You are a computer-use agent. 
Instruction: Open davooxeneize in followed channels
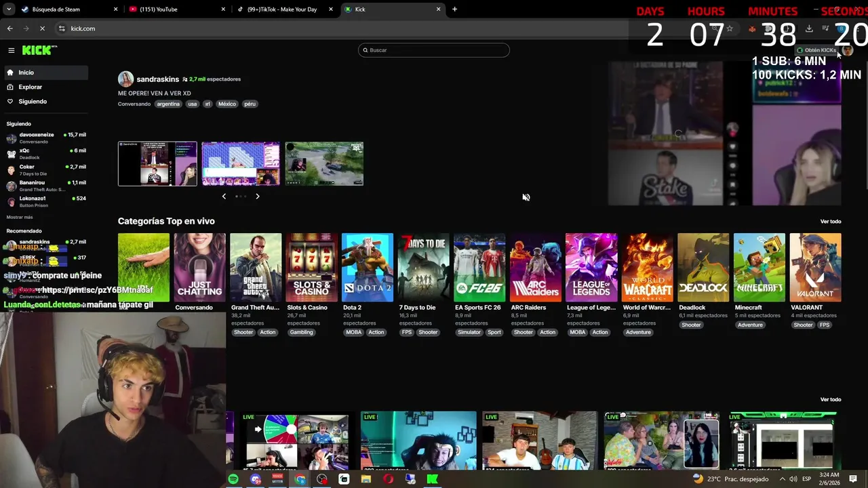pyautogui.click(x=45, y=138)
